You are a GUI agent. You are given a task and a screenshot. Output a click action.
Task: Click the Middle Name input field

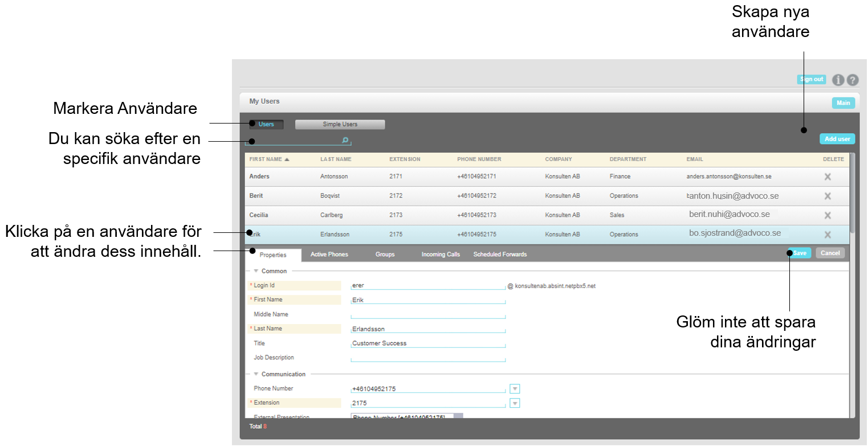[428, 314]
